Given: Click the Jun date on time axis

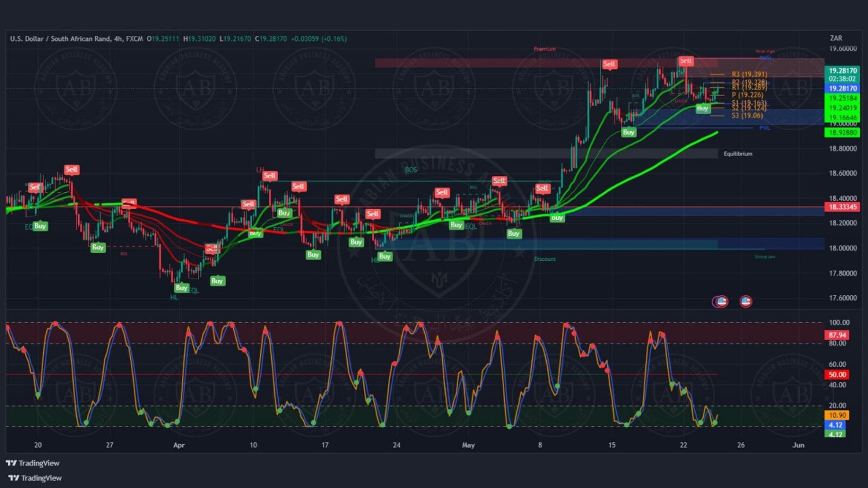Looking at the screenshot, I should (799, 445).
